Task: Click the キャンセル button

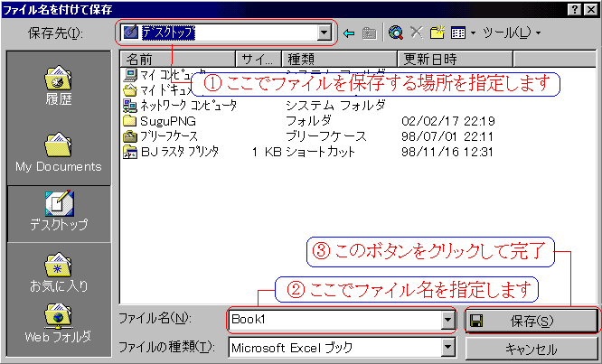Action: [531, 348]
